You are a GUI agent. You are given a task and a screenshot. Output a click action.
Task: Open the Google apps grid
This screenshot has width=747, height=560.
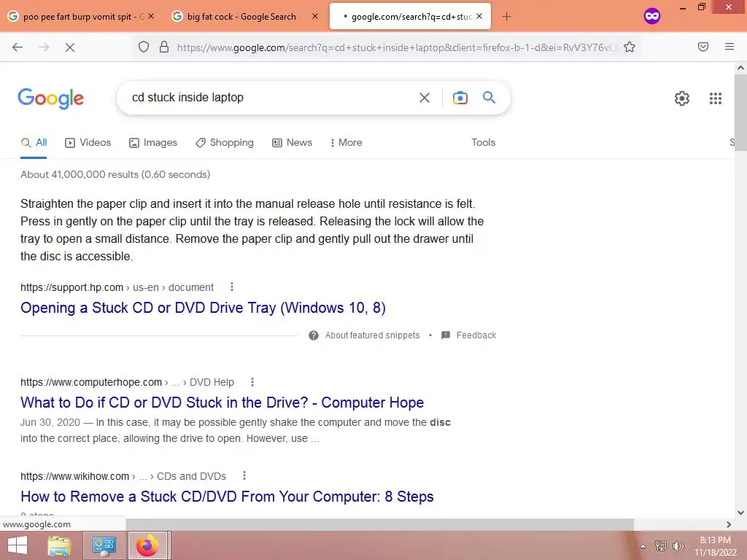[x=715, y=98]
